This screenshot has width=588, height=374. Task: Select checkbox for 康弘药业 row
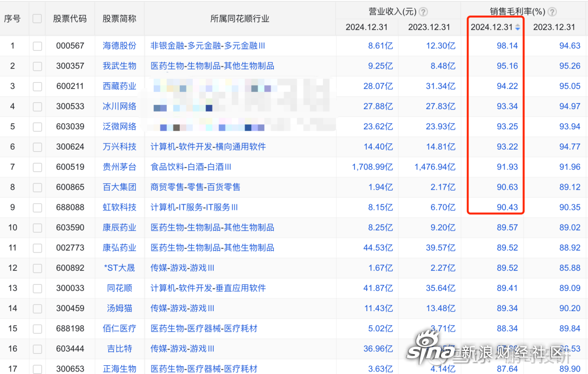pyautogui.click(x=37, y=248)
